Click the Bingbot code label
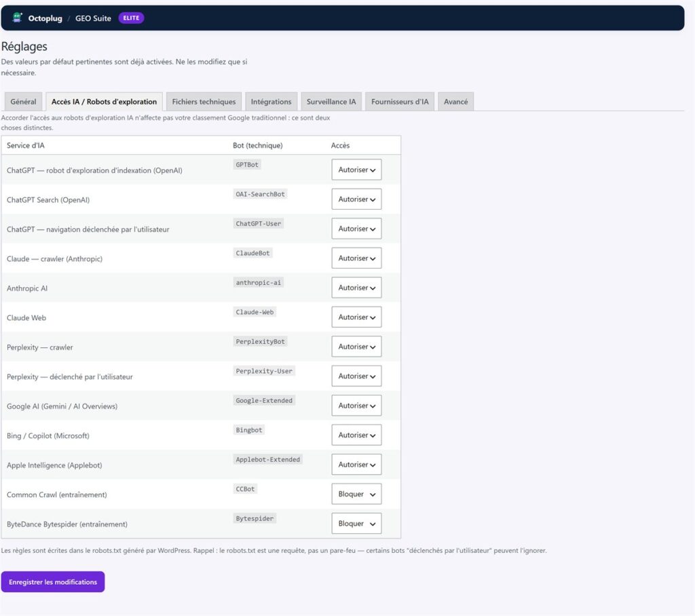This screenshot has width=695, height=616. click(249, 430)
